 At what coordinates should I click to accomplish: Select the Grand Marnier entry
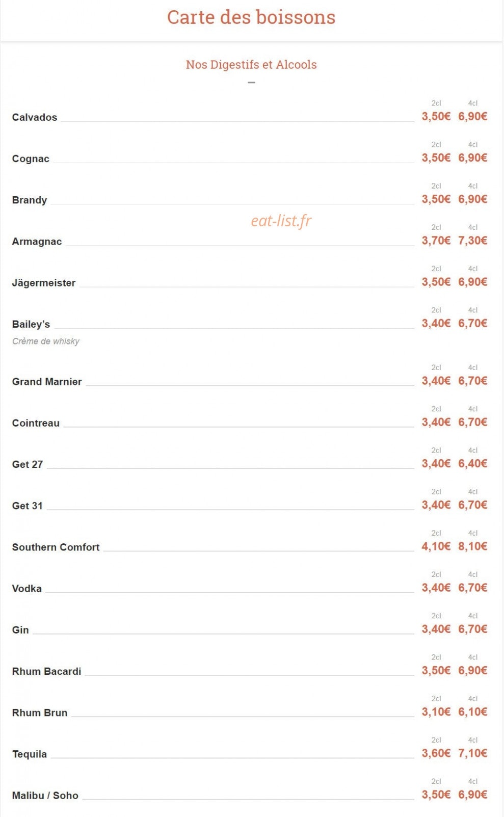[x=47, y=382]
